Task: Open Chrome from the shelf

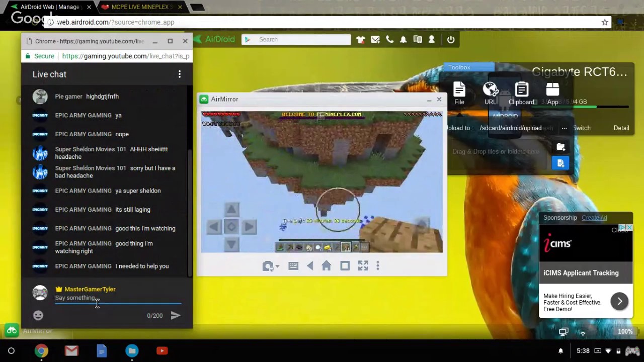Action: click(41, 351)
